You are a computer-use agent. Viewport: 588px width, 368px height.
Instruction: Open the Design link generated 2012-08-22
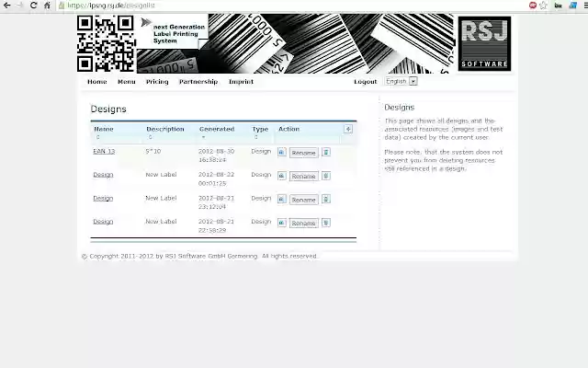(103, 175)
